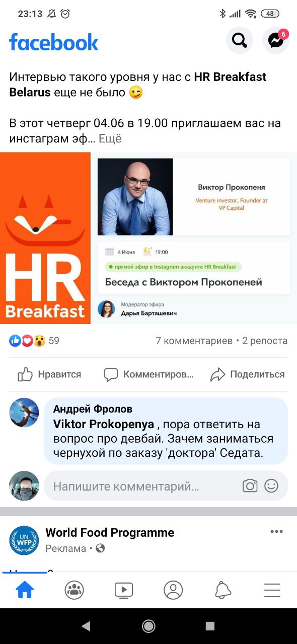The width and height of the screenshot is (297, 644).
Task: Open Messenger with 6 unread
Action: [x=276, y=40]
